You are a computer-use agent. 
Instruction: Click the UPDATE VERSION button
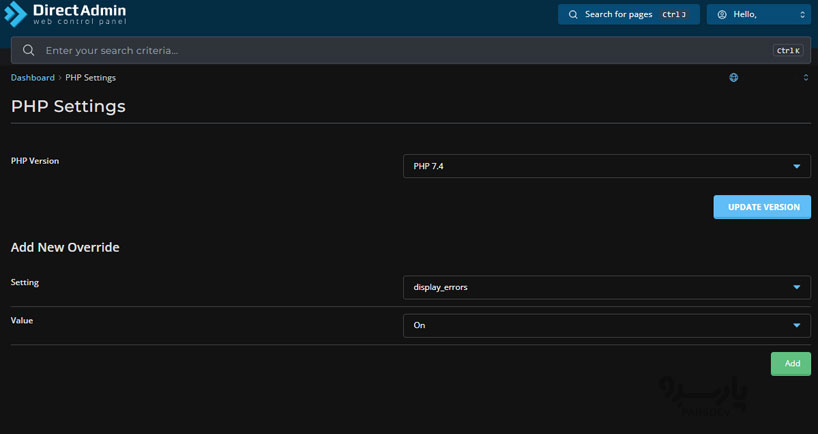762,207
